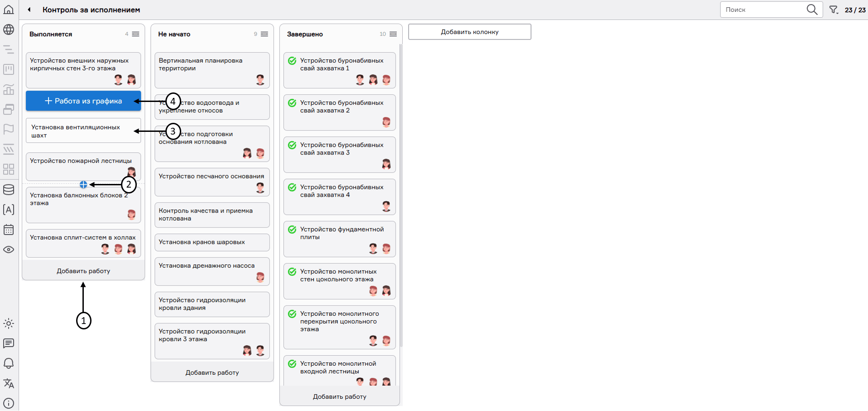Open the chat messages icon
Viewport: 868px width, 411px height.
pos(9,343)
